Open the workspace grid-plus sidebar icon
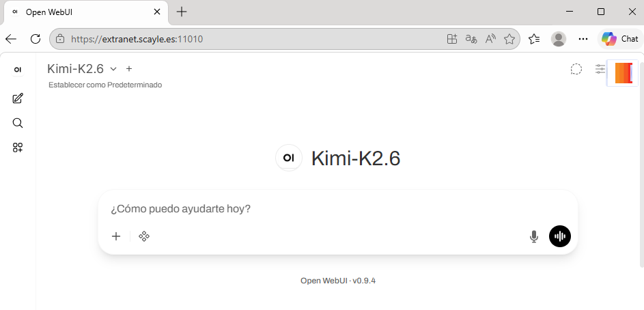644x310 pixels. coord(18,147)
